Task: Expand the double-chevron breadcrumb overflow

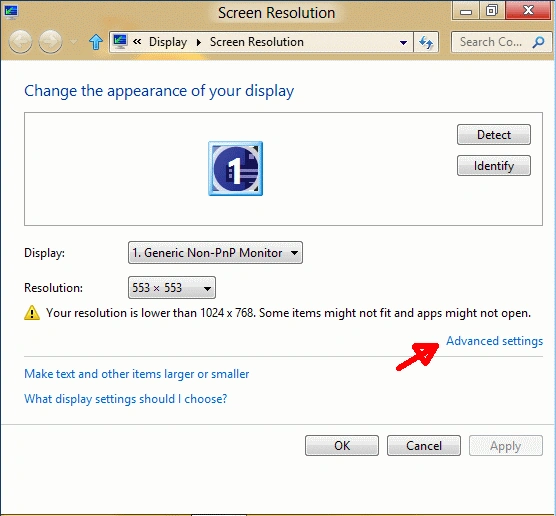Action: (x=137, y=41)
